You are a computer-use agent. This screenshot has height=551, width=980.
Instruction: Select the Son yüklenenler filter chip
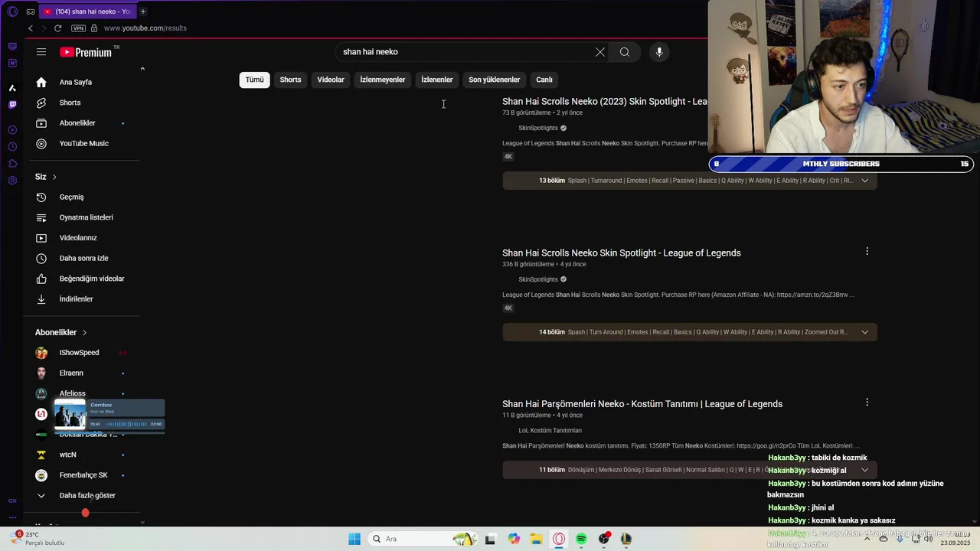tap(495, 80)
